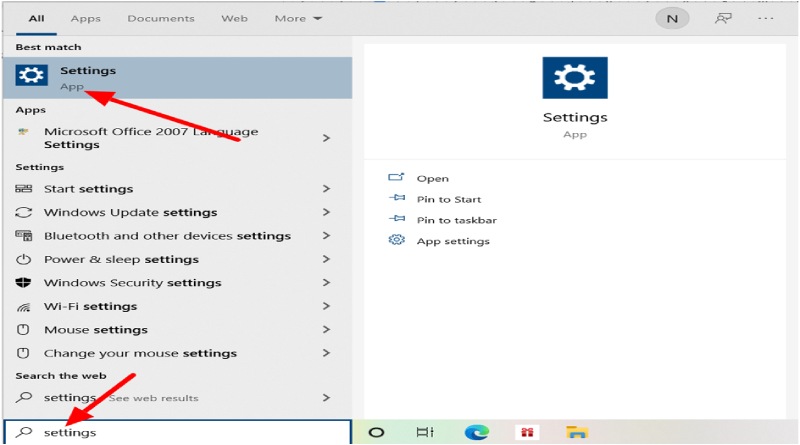Choose Pin to Start
Viewport: 800px width, 445px height.
pyautogui.click(x=449, y=200)
